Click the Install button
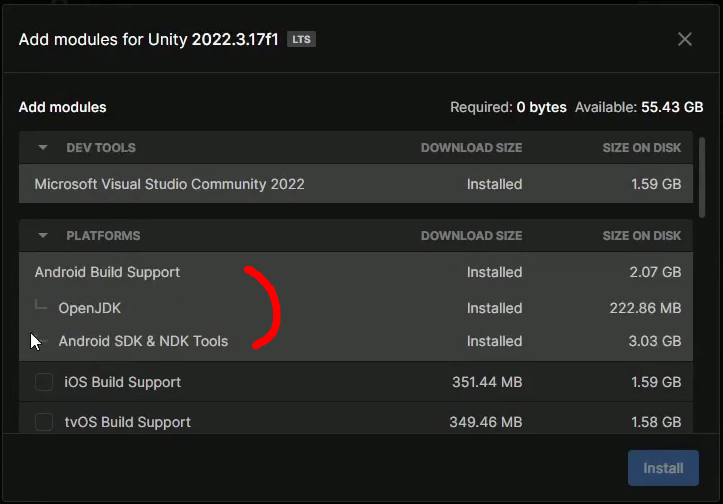Screen dimensions: 723x504 [x=663, y=468]
